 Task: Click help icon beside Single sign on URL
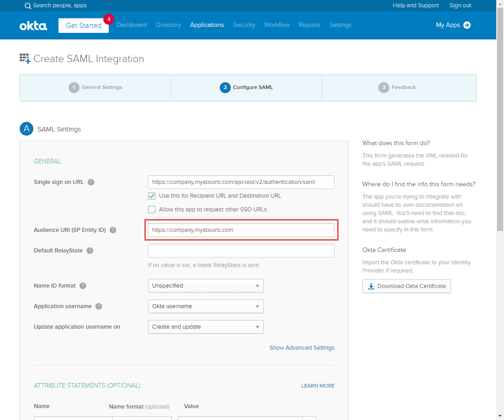91,182
